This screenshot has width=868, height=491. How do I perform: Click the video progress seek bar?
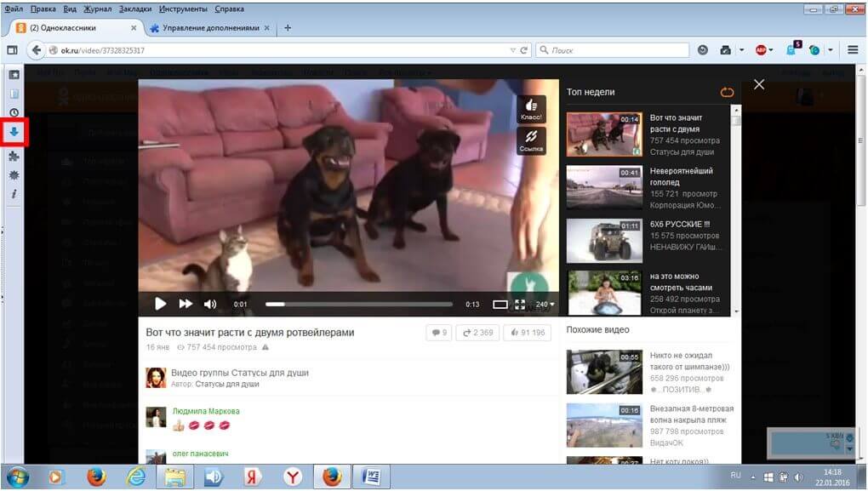click(x=358, y=304)
